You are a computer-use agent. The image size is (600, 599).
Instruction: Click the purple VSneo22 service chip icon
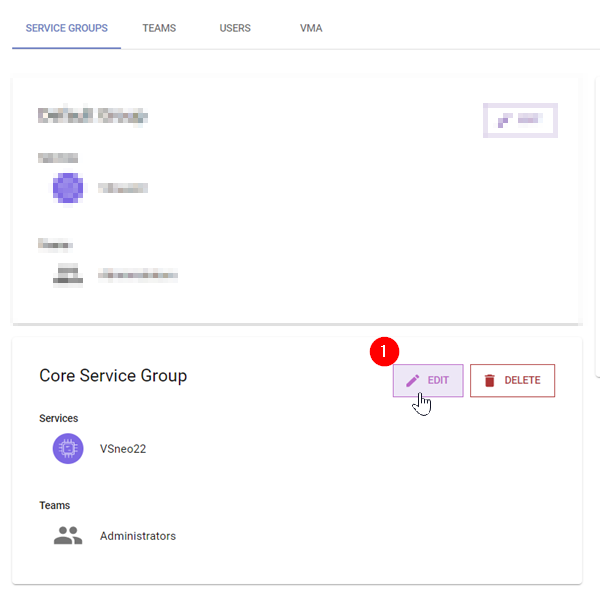tap(68, 449)
